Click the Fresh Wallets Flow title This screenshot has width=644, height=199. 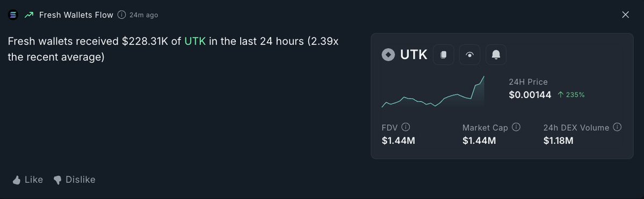76,15
